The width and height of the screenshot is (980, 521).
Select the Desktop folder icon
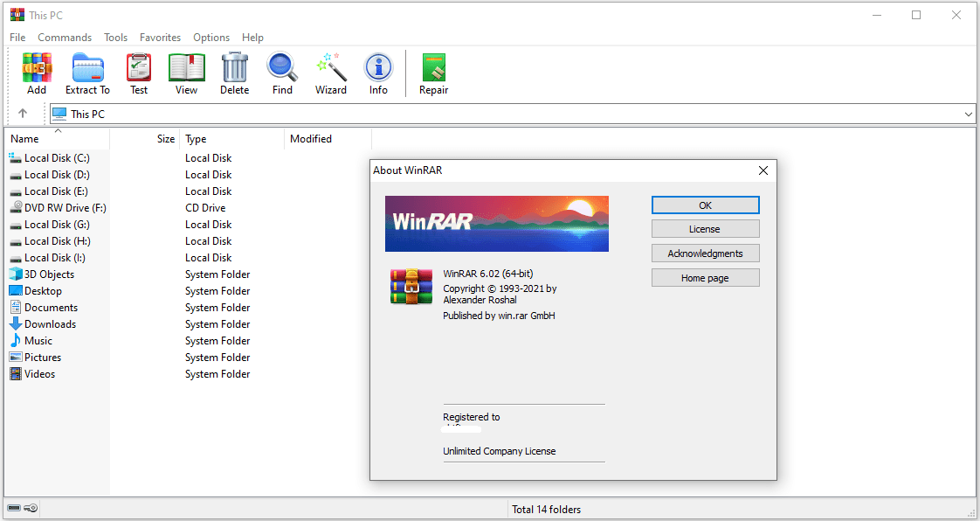click(15, 291)
